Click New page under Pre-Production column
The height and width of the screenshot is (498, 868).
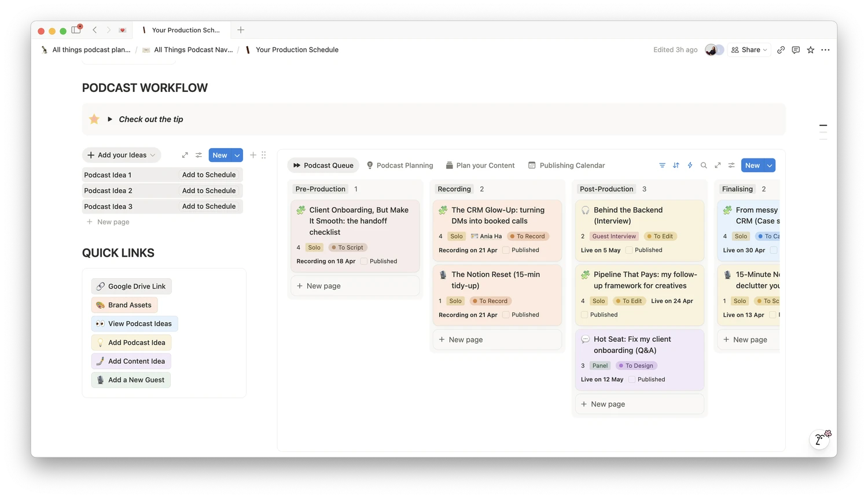click(x=355, y=286)
